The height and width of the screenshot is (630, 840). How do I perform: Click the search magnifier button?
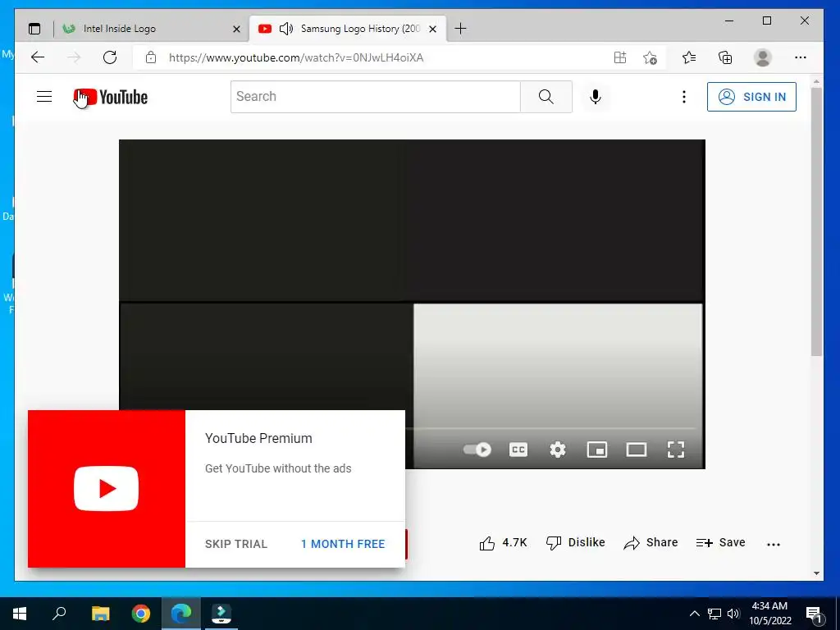pos(546,97)
